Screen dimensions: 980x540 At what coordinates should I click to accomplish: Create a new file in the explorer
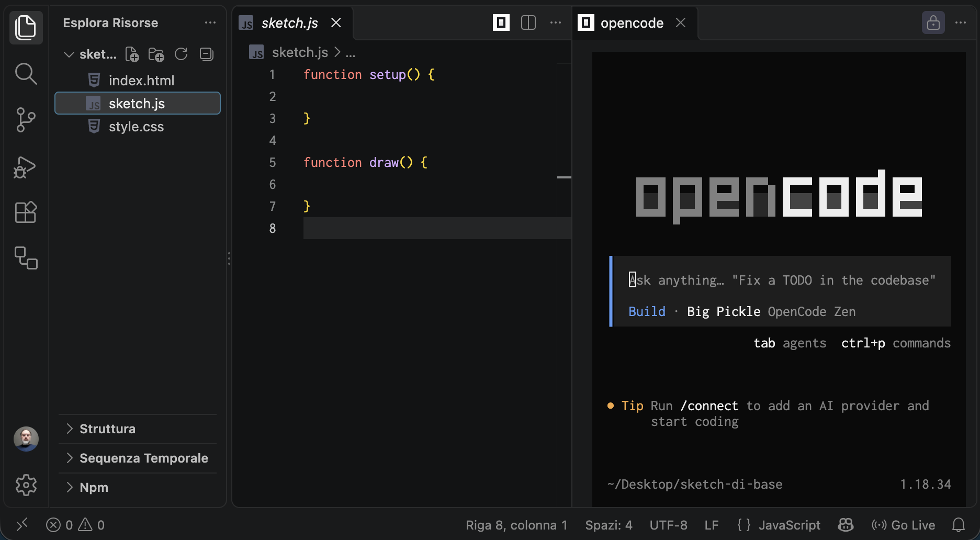(132, 54)
